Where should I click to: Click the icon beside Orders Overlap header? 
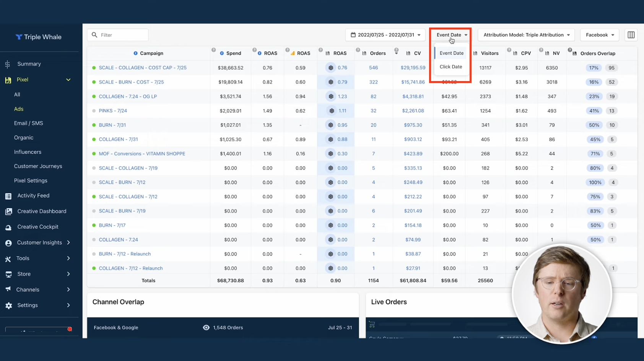pos(574,53)
